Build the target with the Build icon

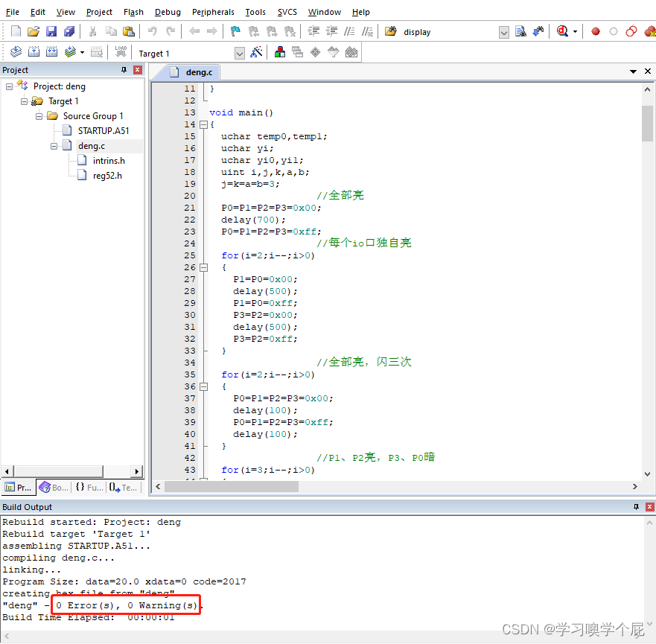[34, 52]
